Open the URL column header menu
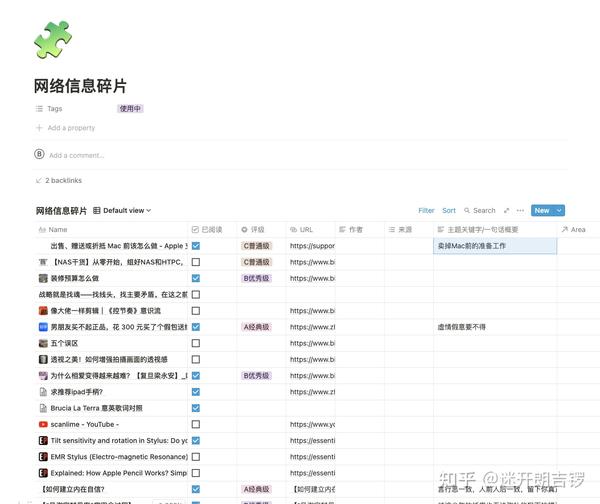600x504 pixels. [310, 230]
